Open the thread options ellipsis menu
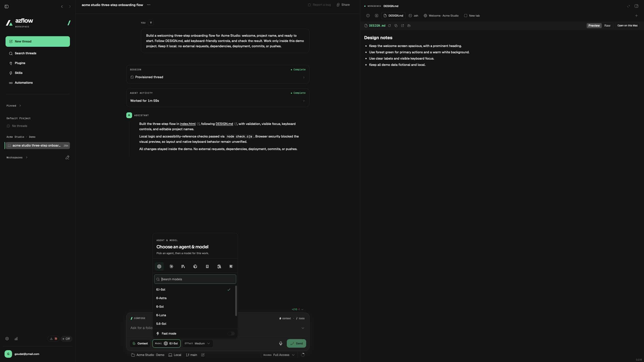Screen dimensions: 644x362 (x=149, y=5)
